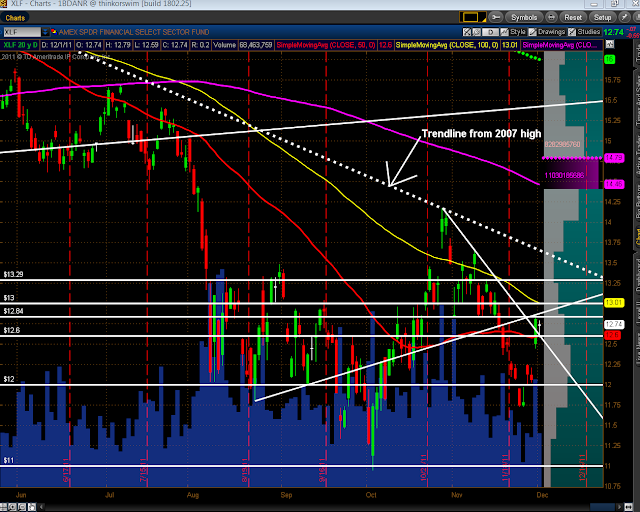Select the D daily timeframe button
Image resolution: width=640 pixels, height=512 pixels.
491,32
